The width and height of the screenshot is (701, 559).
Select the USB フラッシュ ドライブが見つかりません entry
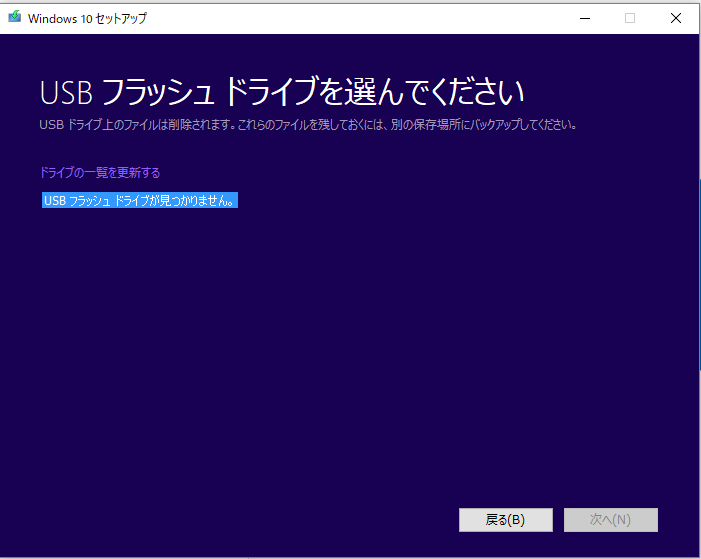tap(140, 200)
